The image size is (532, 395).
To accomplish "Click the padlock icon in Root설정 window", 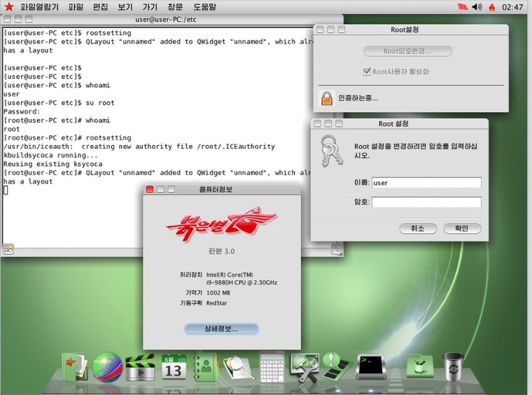I will pyautogui.click(x=327, y=99).
